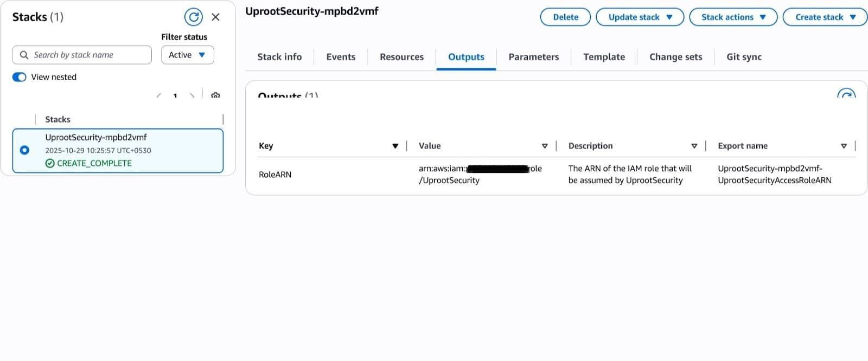Open the Events tab
The height and width of the screenshot is (361, 868).
click(x=341, y=57)
